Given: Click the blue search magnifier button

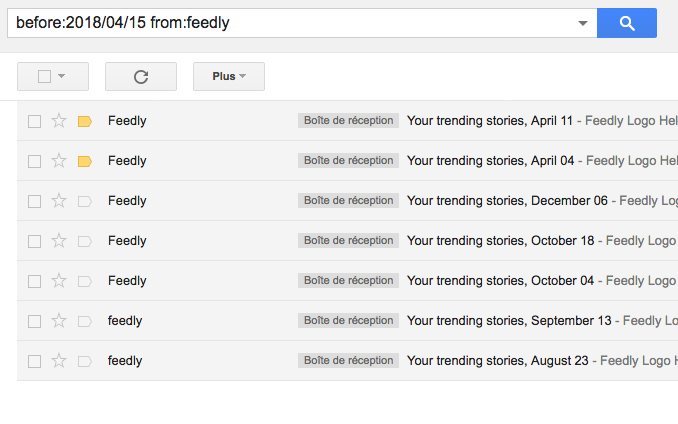Looking at the screenshot, I should point(626,23).
